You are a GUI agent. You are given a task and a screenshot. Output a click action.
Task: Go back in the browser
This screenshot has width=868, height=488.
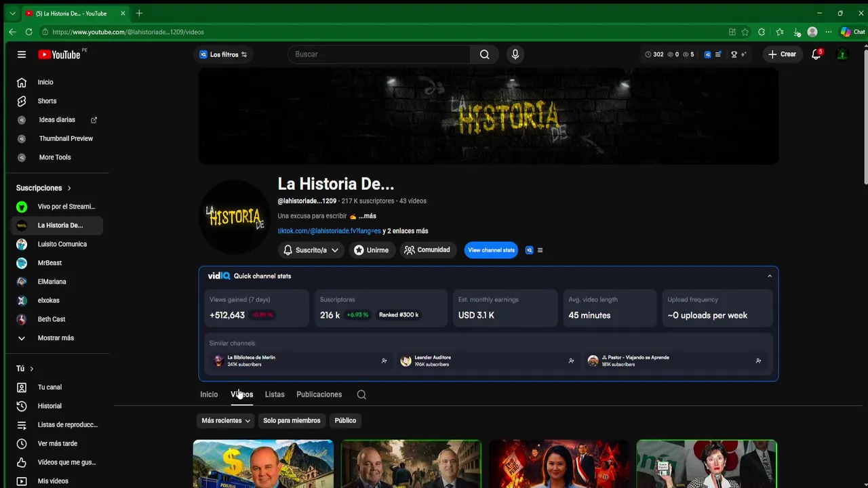[x=12, y=32]
